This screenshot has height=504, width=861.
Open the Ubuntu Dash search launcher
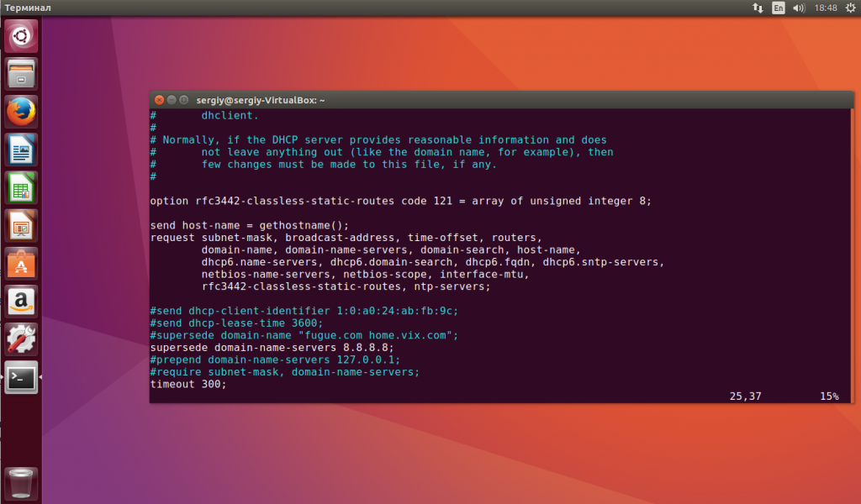pyautogui.click(x=21, y=36)
